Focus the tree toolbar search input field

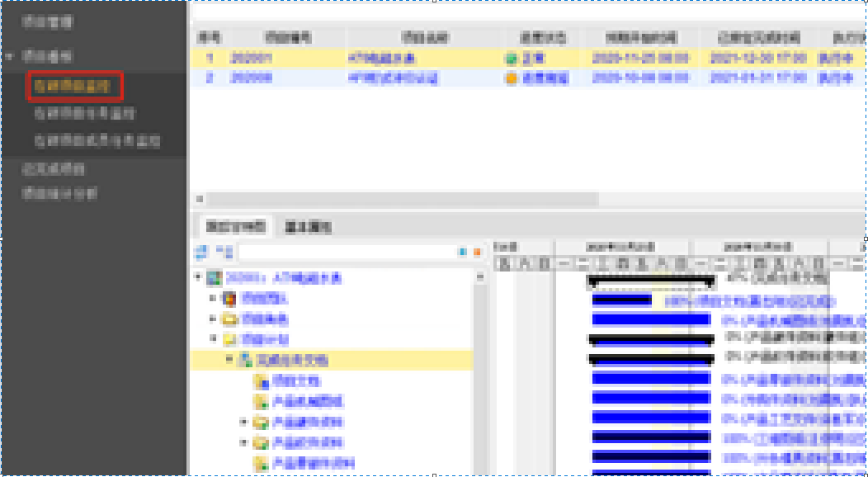click(x=346, y=253)
